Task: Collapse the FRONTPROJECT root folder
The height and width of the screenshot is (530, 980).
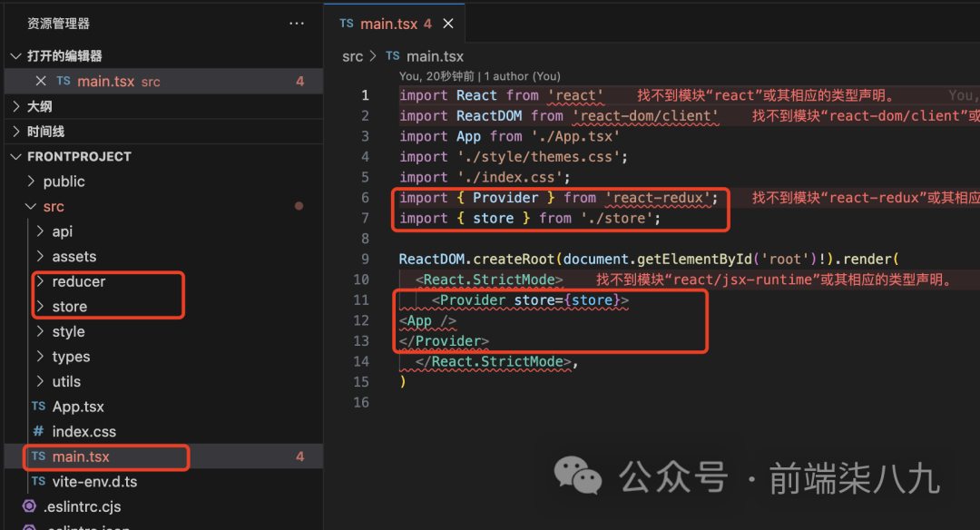Action: 16,156
